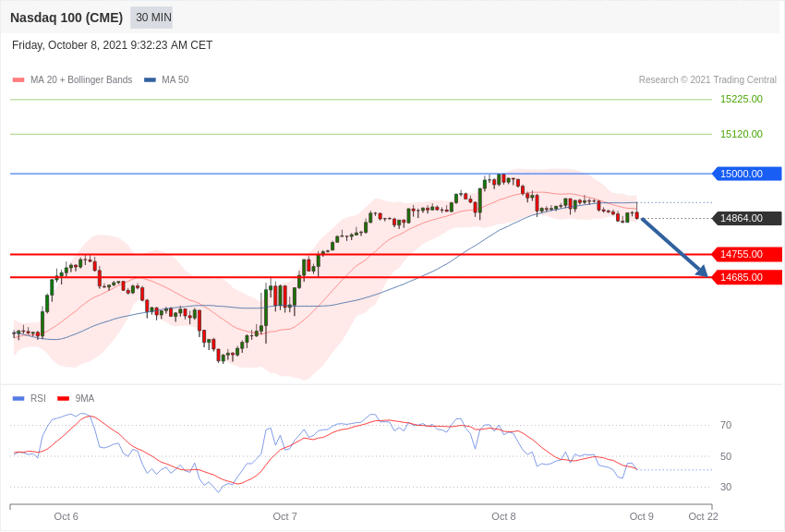This screenshot has width=785, height=532.
Task: Toggle the MA 50 legend label
Action: point(175,80)
